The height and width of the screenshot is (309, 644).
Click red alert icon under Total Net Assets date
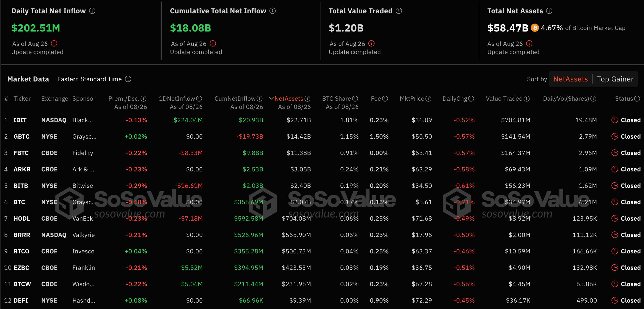(529, 44)
